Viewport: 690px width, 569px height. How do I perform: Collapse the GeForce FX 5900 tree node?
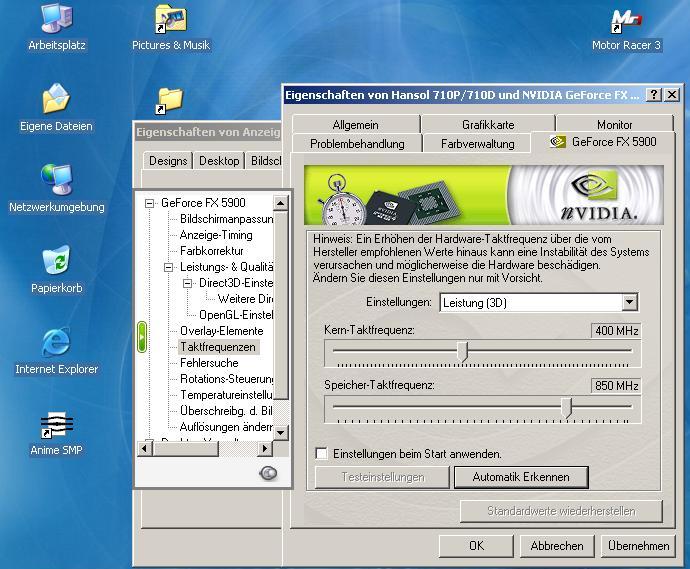[x=150, y=203]
